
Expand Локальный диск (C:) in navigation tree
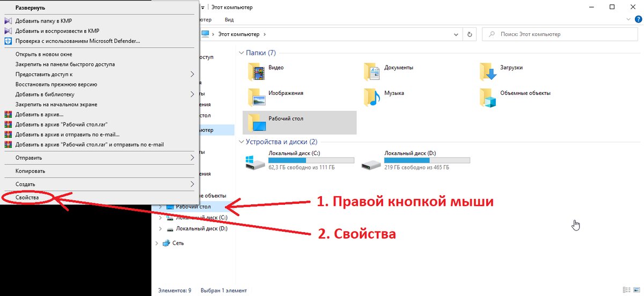(x=160, y=218)
